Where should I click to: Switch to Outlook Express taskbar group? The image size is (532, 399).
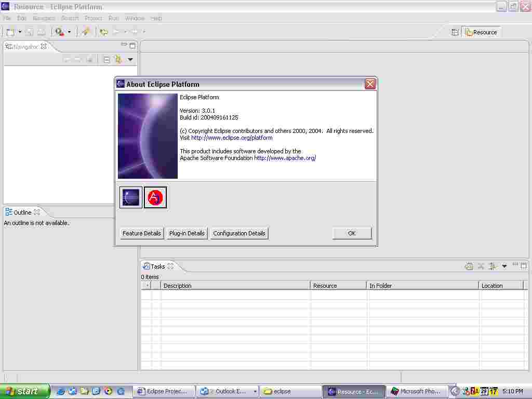point(228,392)
